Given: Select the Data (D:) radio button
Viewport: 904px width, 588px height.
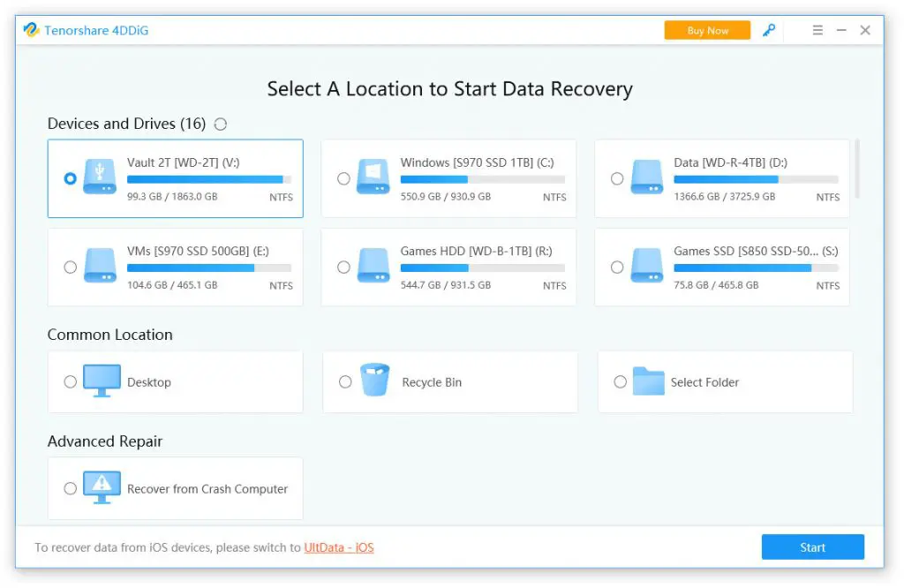Looking at the screenshot, I should tap(617, 178).
